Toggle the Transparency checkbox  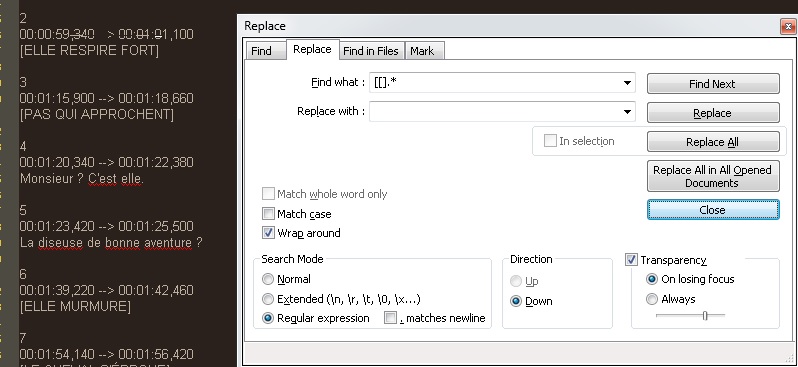(x=631, y=260)
